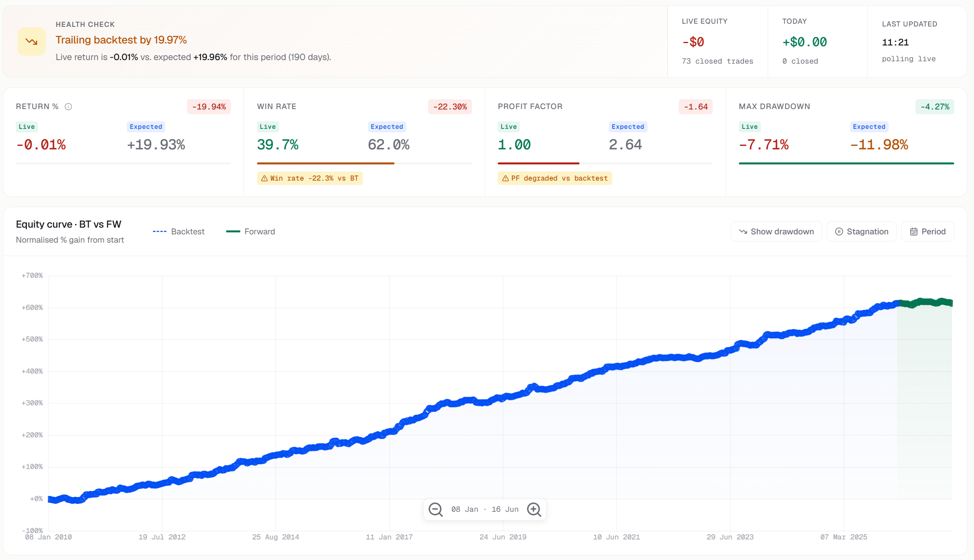
Task: Click the Win Rate progress bar
Action: point(364,163)
